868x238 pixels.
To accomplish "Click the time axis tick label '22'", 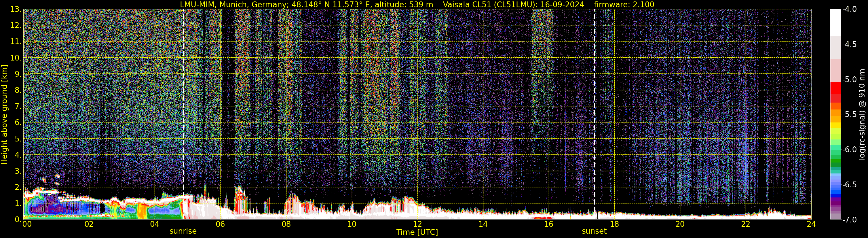I will point(746,224).
